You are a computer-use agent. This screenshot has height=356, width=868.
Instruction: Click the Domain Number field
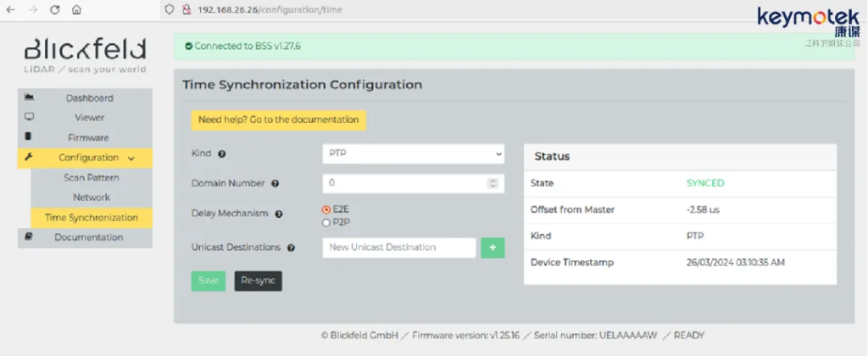pyautogui.click(x=413, y=183)
